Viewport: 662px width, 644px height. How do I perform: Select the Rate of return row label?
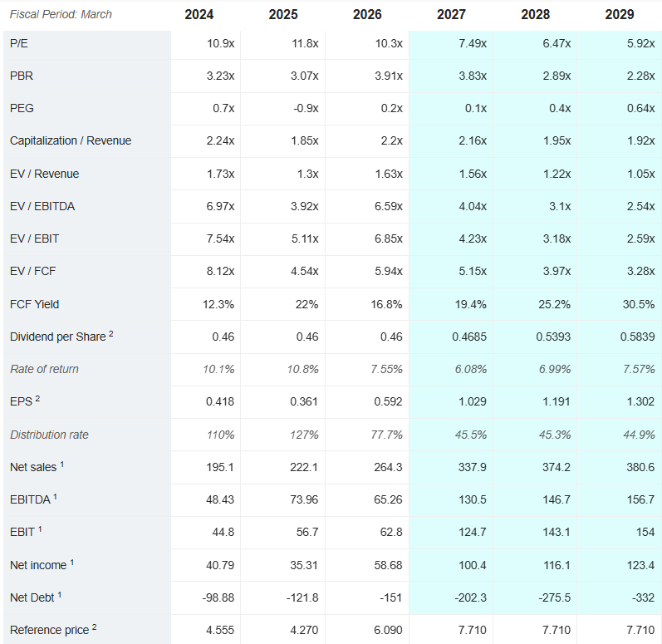click(x=44, y=369)
